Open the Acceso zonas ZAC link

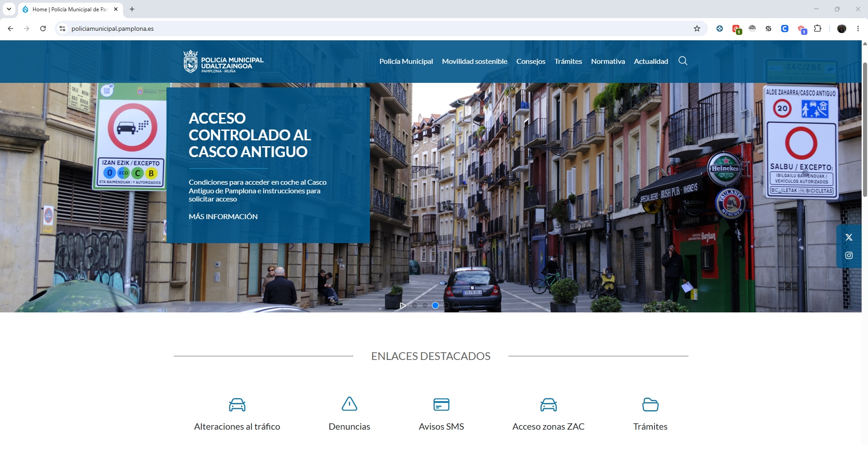pos(548,426)
